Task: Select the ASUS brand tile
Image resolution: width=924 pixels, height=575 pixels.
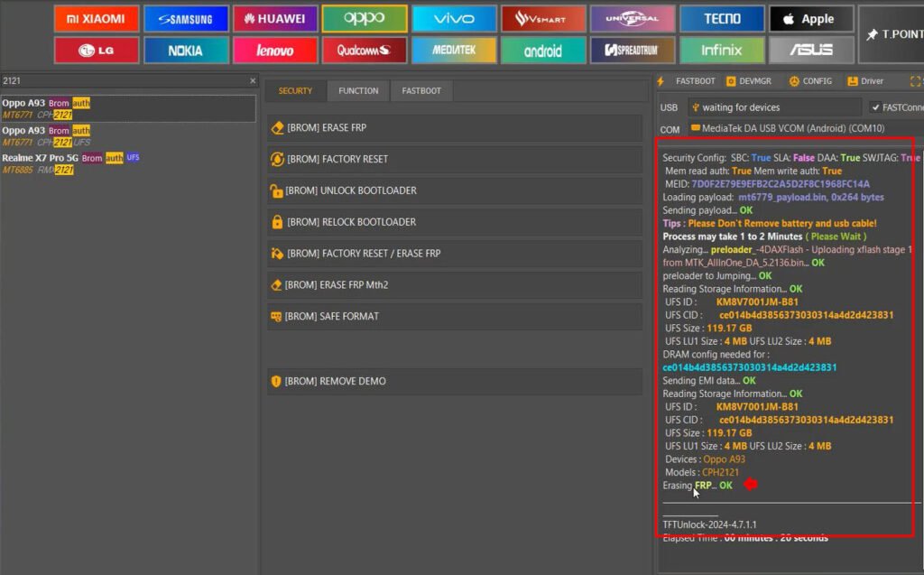Action: 811,51
